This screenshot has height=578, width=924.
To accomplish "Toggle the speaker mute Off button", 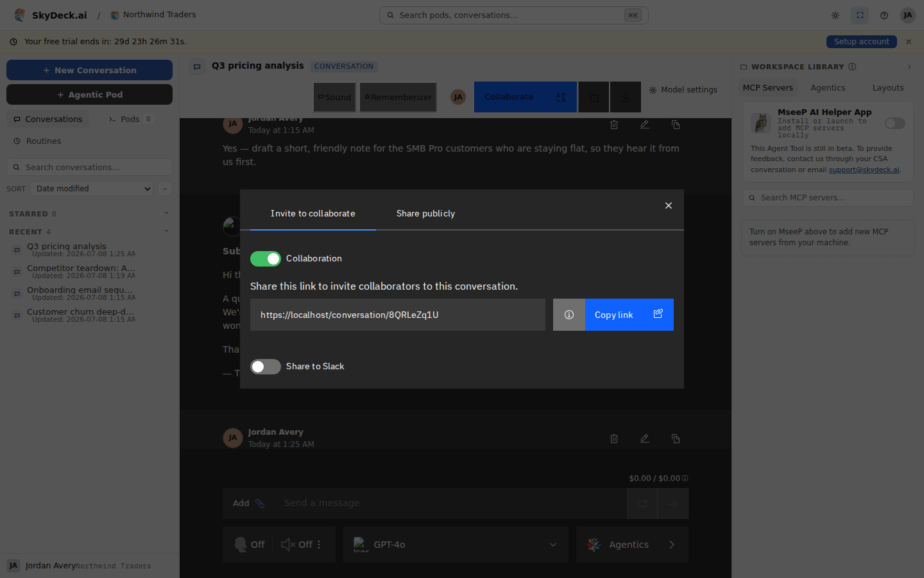I will pos(296,545).
